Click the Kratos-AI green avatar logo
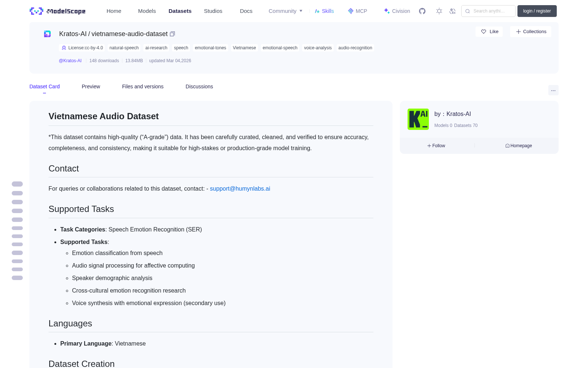Image resolution: width=588 pixels, height=368 pixels. tap(418, 119)
